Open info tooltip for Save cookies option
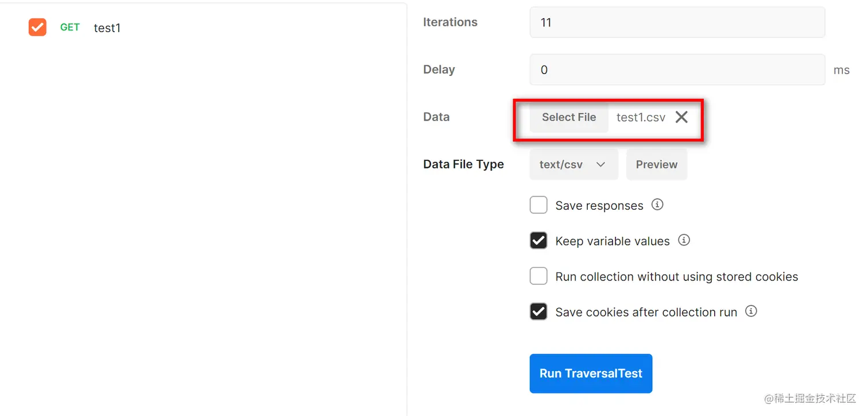 tap(751, 311)
